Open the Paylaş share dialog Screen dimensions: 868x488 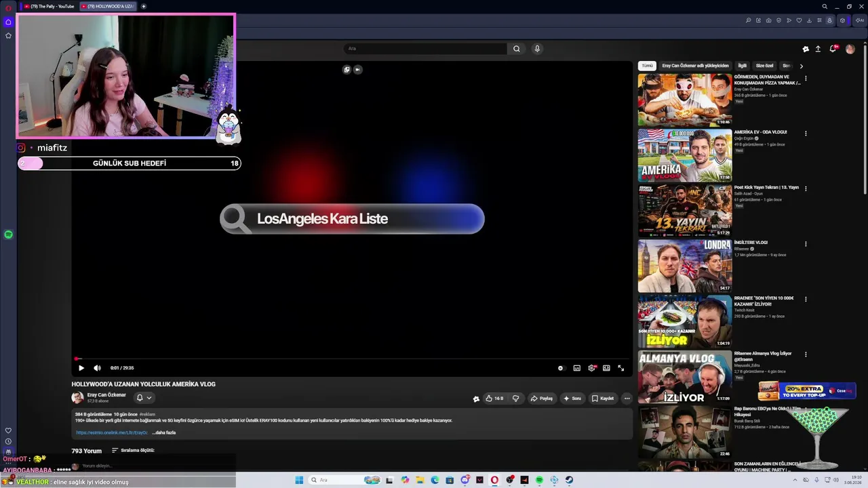[x=542, y=399]
